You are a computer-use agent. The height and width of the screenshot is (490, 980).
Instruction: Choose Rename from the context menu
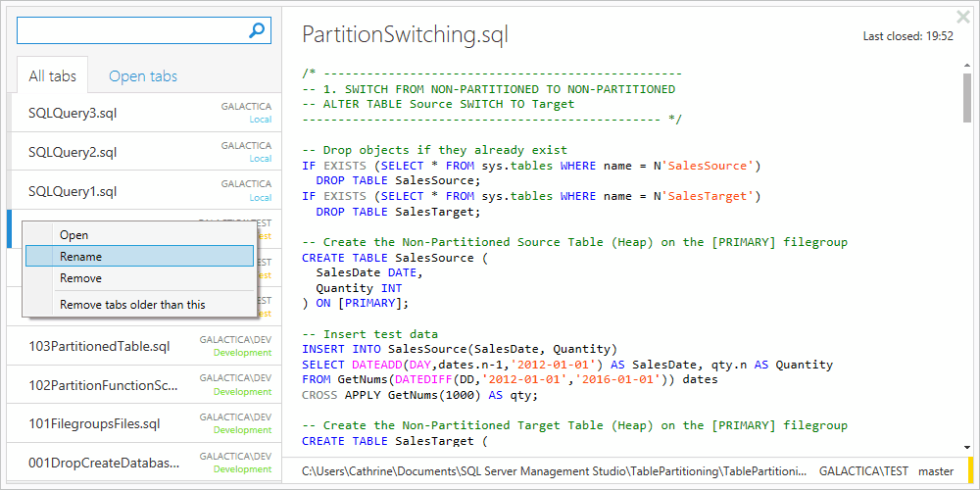click(x=80, y=257)
